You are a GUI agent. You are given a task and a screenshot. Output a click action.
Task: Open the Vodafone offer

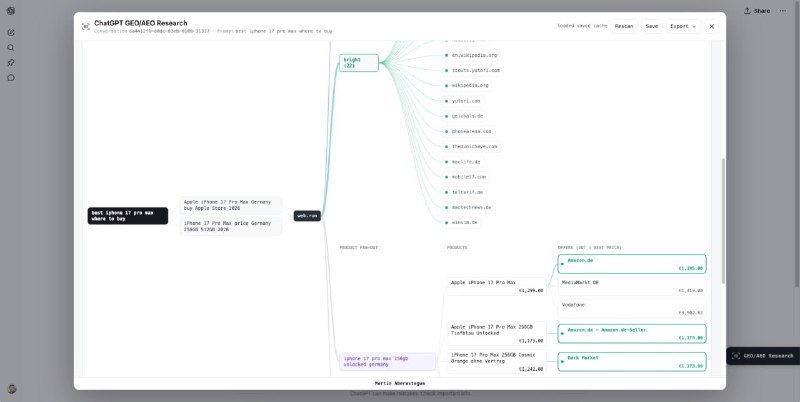632,309
